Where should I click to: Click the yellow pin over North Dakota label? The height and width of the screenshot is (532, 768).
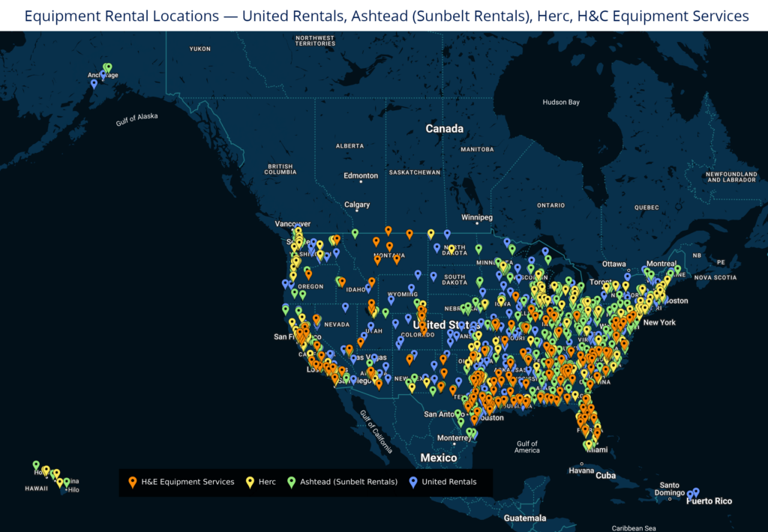[x=451, y=248]
